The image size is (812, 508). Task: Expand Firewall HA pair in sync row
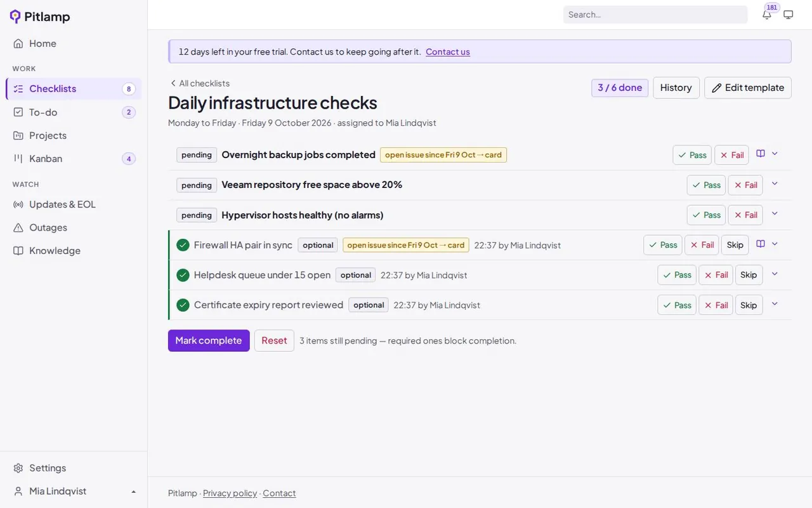point(775,244)
